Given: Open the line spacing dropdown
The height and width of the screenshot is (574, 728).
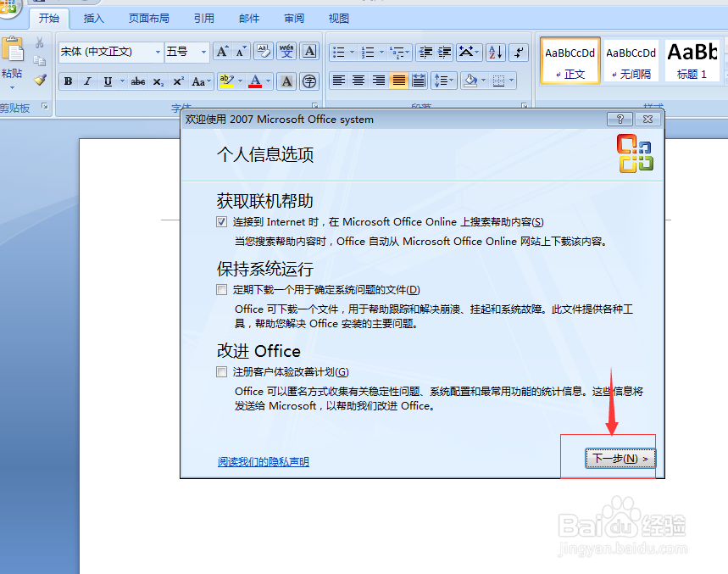Looking at the screenshot, I should click(444, 81).
